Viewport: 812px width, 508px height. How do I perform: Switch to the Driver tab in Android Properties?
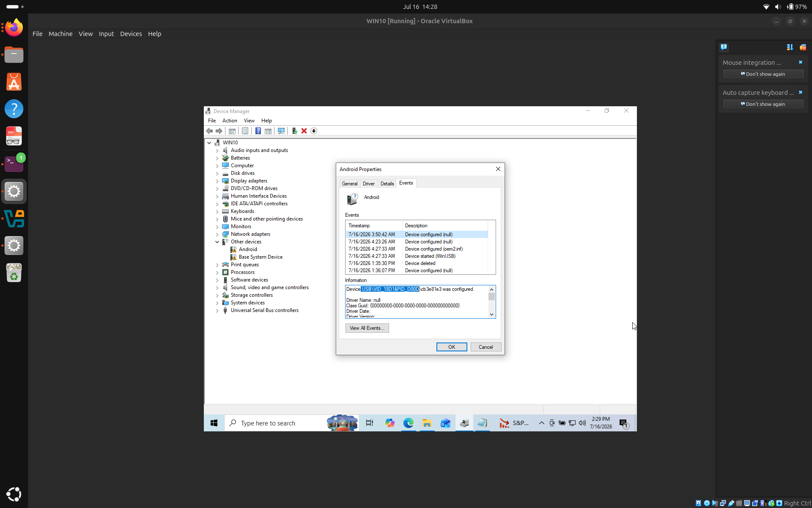pyautogui.click(x=369, y=184)
